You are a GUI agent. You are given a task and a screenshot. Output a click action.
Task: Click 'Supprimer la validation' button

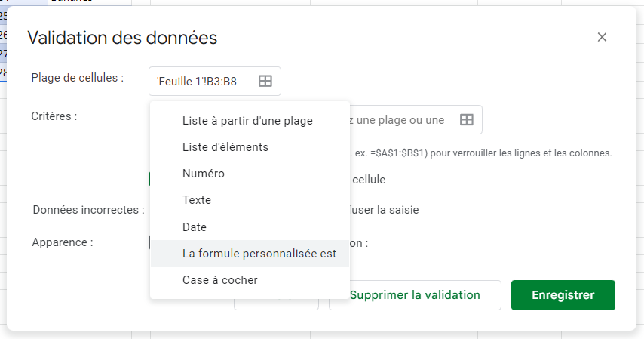pos(415,295)
